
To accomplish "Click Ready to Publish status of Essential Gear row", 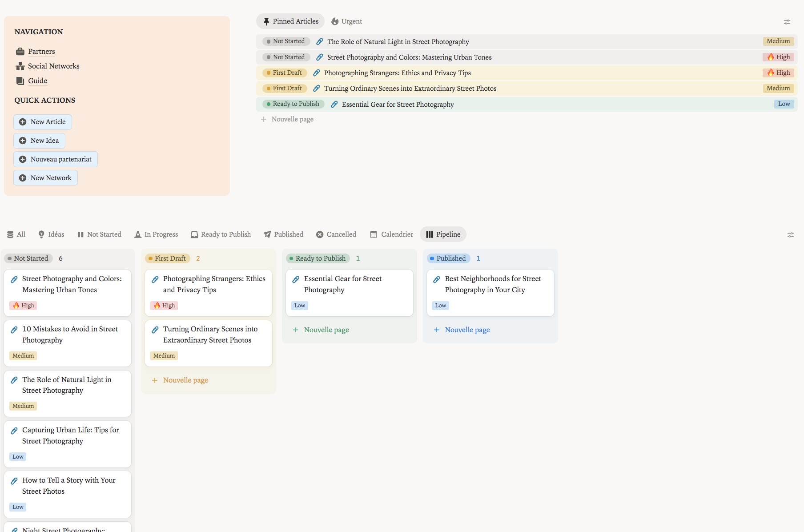I will tap(293, 104).
